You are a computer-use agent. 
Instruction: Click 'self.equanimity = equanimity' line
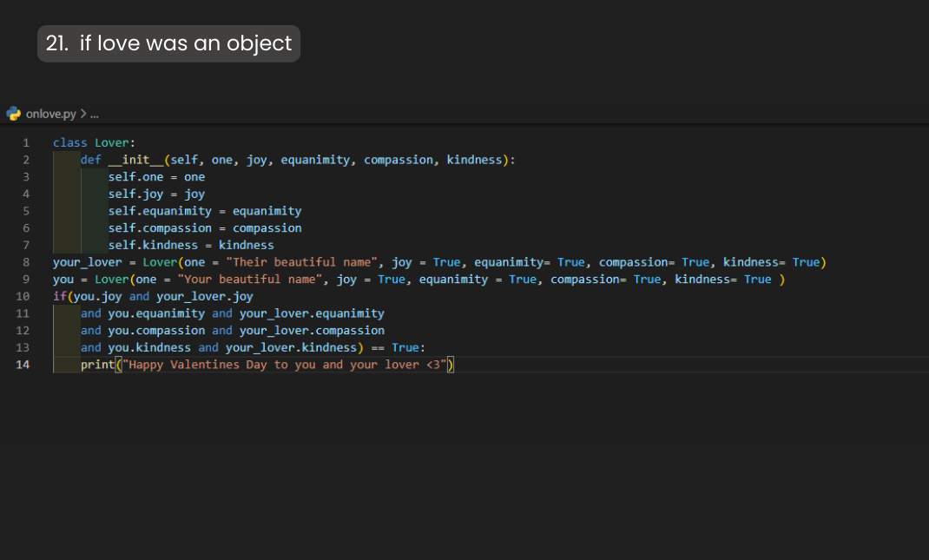click(205, 211)
